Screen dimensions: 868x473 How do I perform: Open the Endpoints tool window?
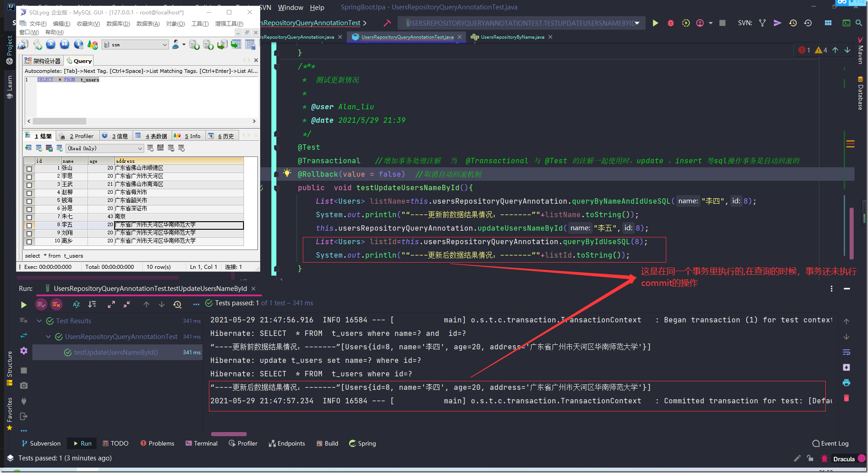pos(287,443)
